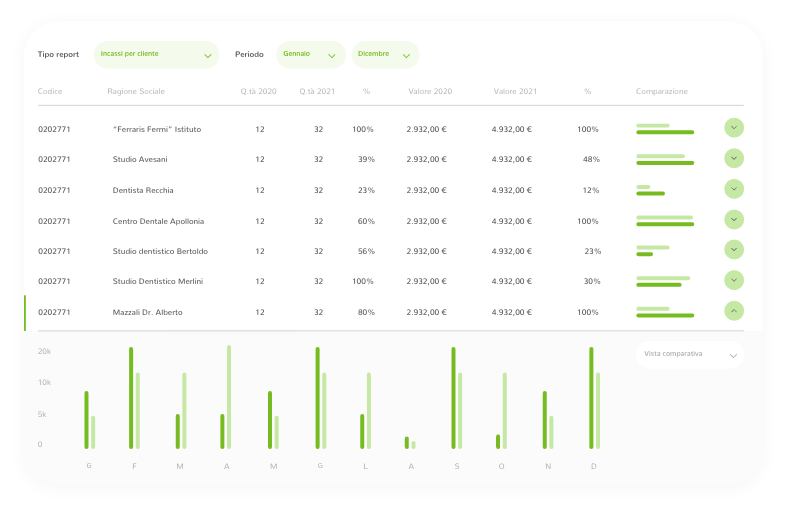Click the comparison bar for Dentista Recchia
787x512 pixels.
(650, 190)
